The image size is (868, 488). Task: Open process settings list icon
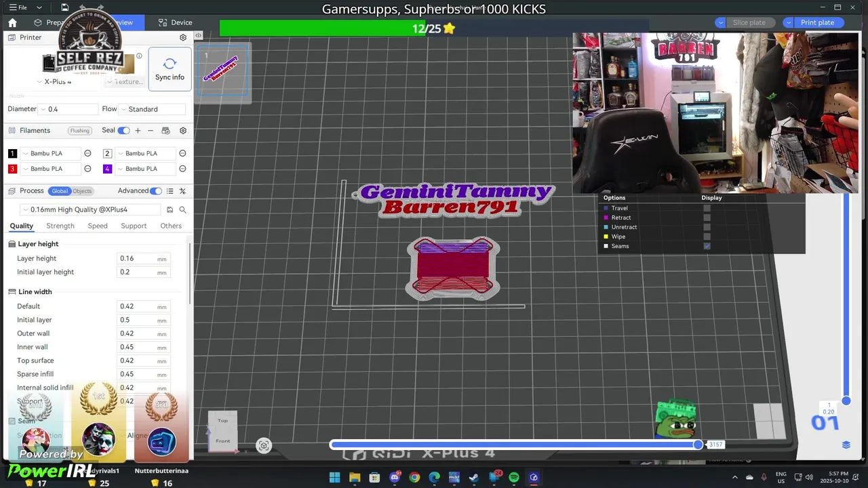coord(170,191)
